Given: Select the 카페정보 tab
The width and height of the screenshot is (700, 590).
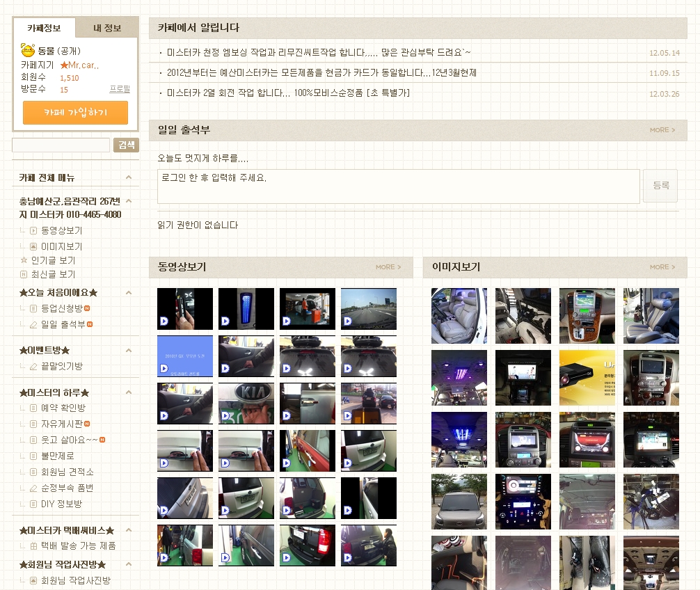Looking at the screenshot, I should [x=44, y=28].
